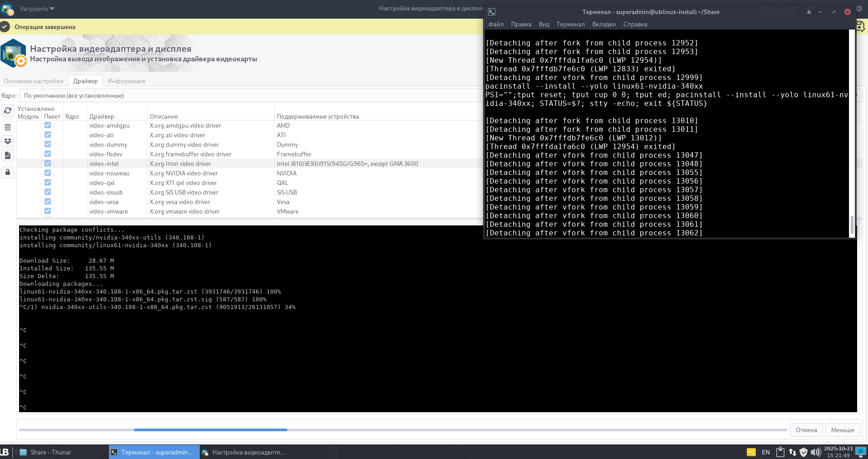
Task: Open the Вкладки menu in the terminal
Action: 604,24
